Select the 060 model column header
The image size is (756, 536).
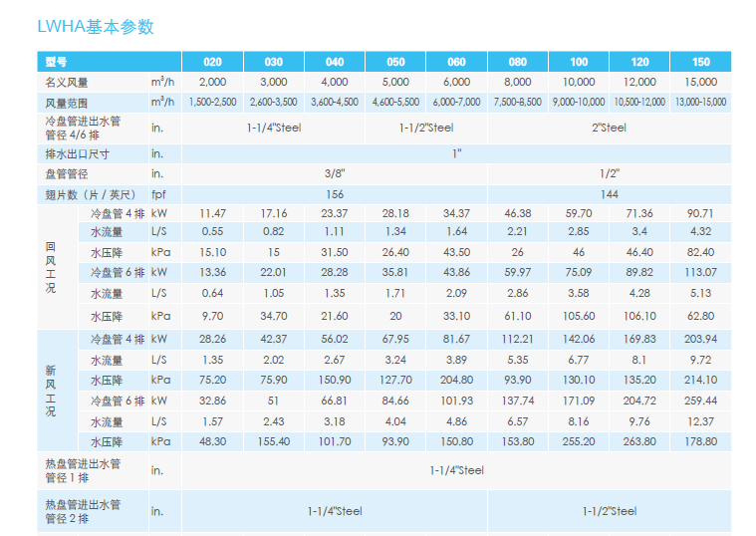coord(456,62)
